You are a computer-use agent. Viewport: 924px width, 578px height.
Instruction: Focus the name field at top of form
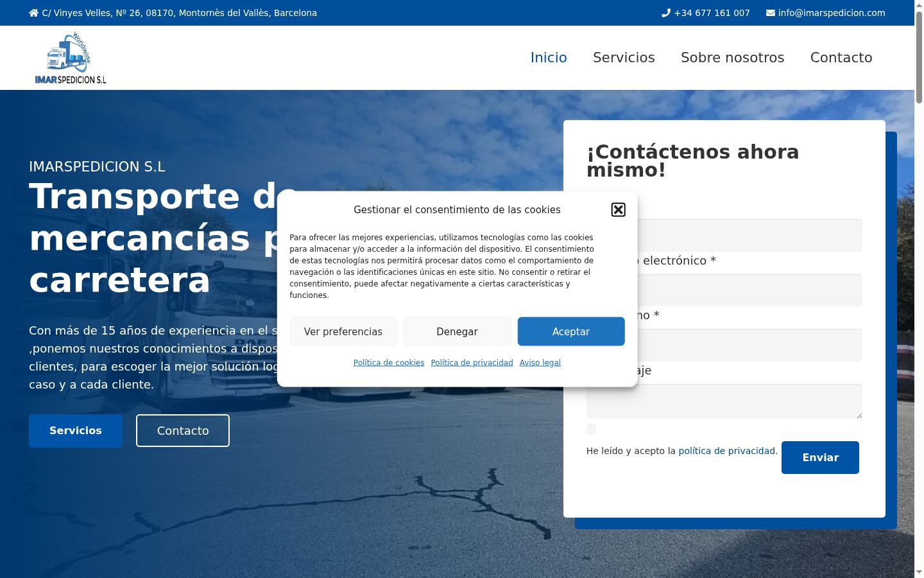click(x=724, y=235)
